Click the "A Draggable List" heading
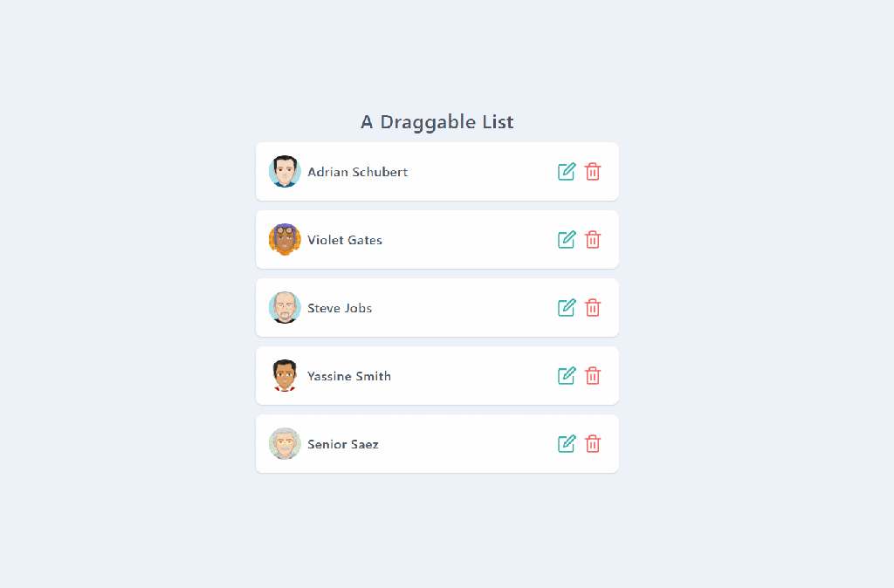 (x=437, y=122)
